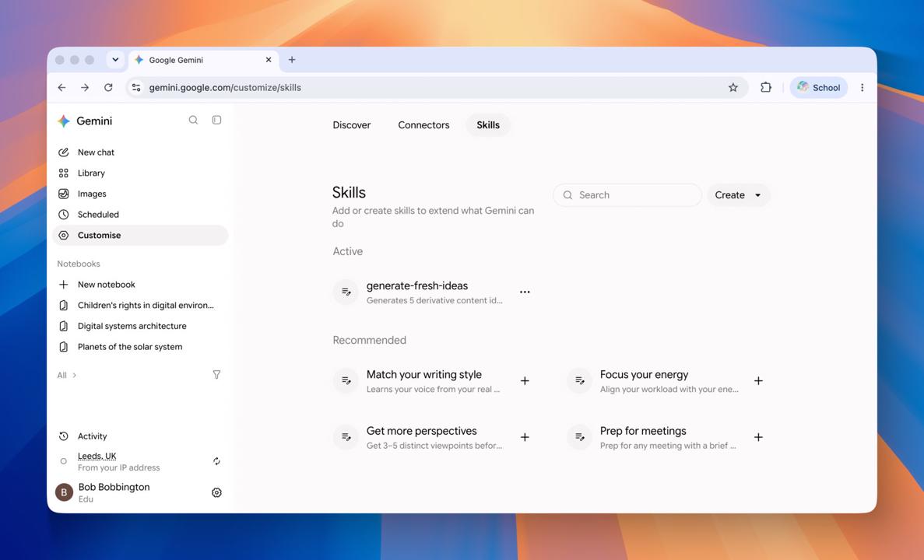924x560 pixels.
Task: Click the Gemini sparkle logo in sidebar
Action: 64,121
